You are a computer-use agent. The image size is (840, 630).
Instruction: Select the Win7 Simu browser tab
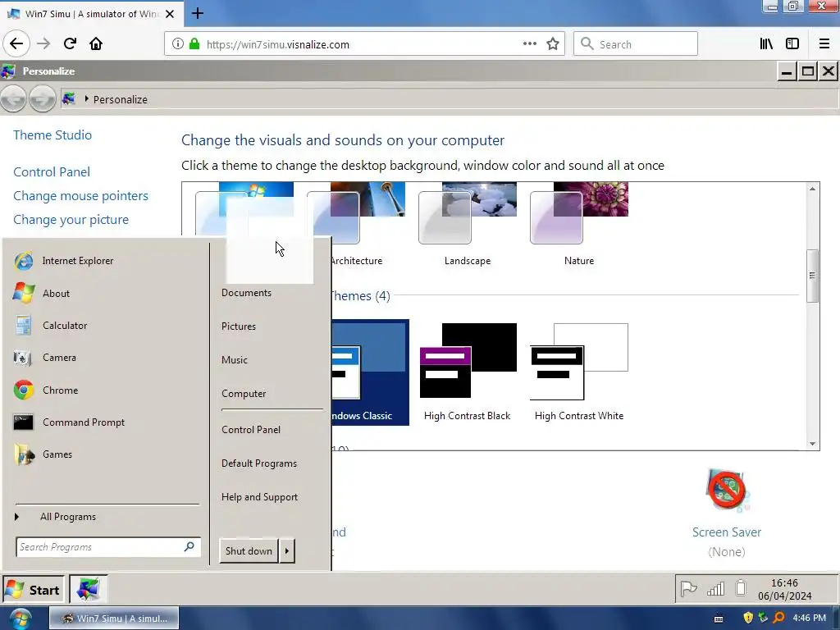point(91,13)
